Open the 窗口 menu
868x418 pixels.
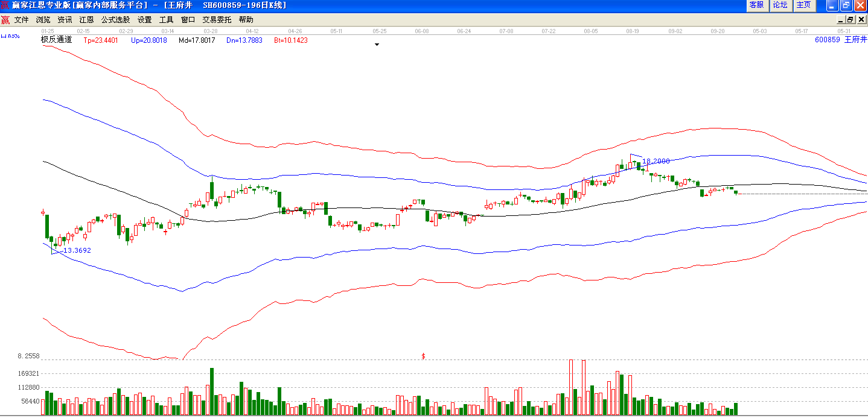coord(188,20)
